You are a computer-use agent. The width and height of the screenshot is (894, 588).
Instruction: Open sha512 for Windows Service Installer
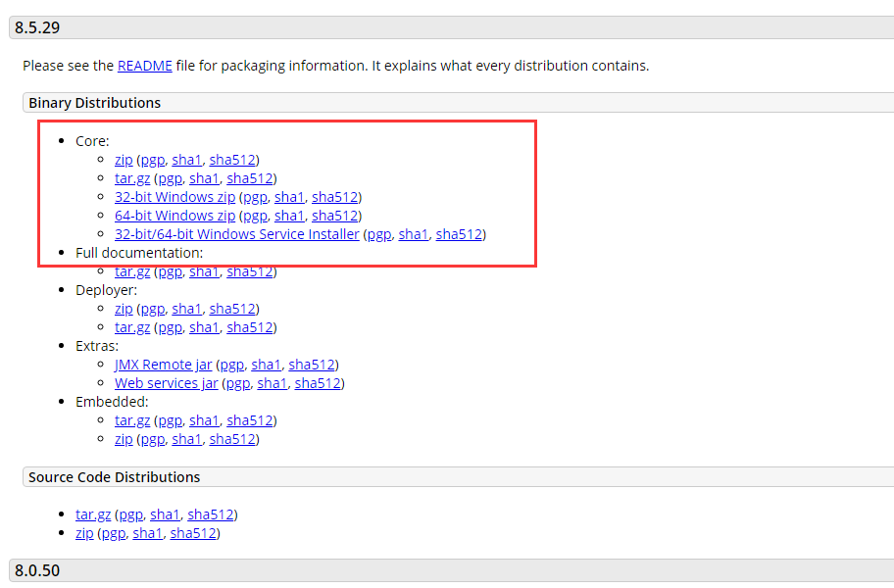pos(459,234)
